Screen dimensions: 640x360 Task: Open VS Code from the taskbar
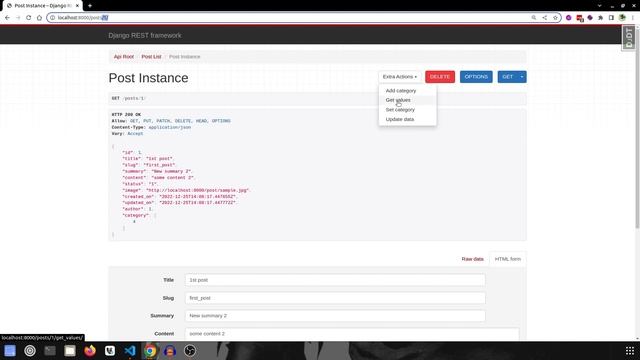point(130,351)
